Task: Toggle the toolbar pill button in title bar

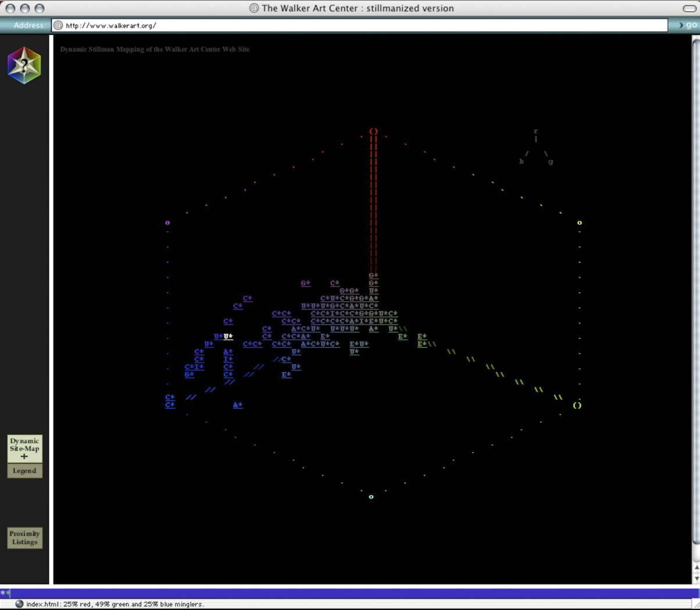Action: pyautogui.click(x=690, y=8)
